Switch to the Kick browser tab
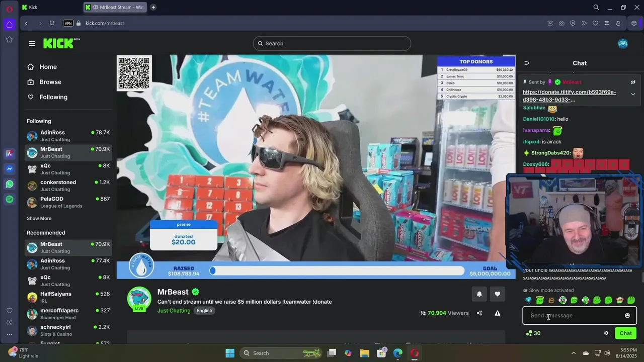This screenshot has width=644, height=362. 50,7
